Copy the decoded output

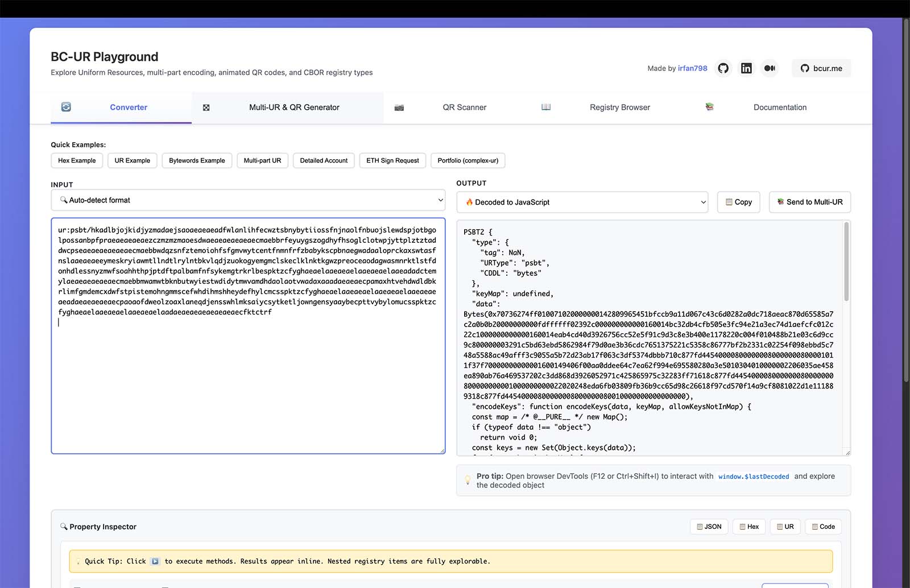(738, 202)
